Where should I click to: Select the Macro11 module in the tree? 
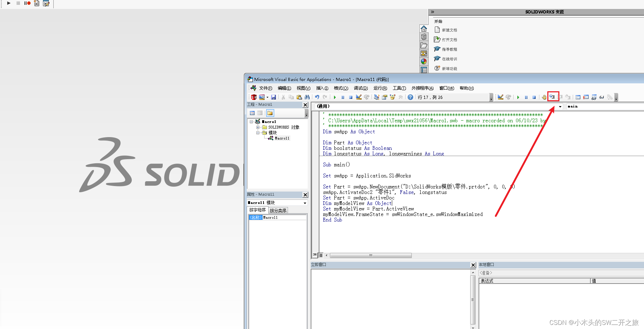point(282,138)
